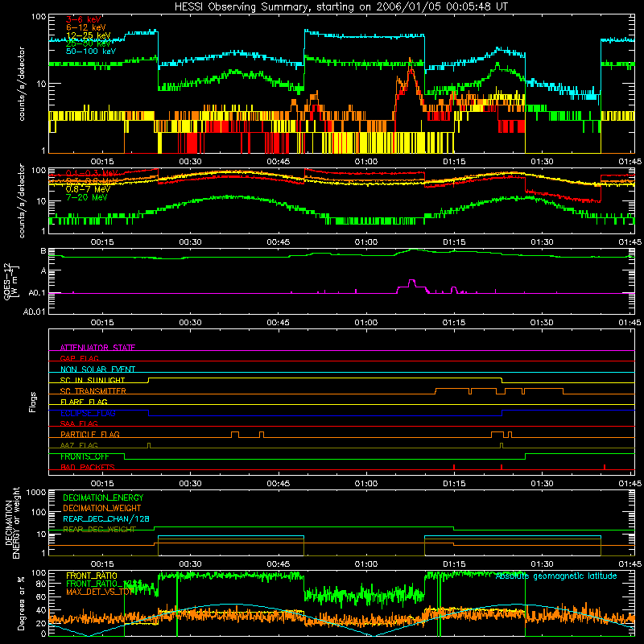Click the "A0.01" tick label on GOES axis

point(35,312)
